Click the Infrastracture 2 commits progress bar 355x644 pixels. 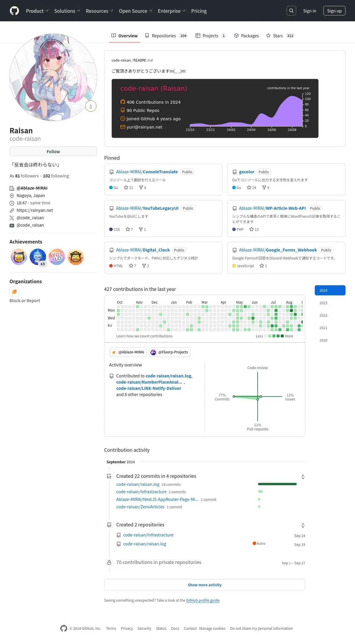(x=260, y=491)
